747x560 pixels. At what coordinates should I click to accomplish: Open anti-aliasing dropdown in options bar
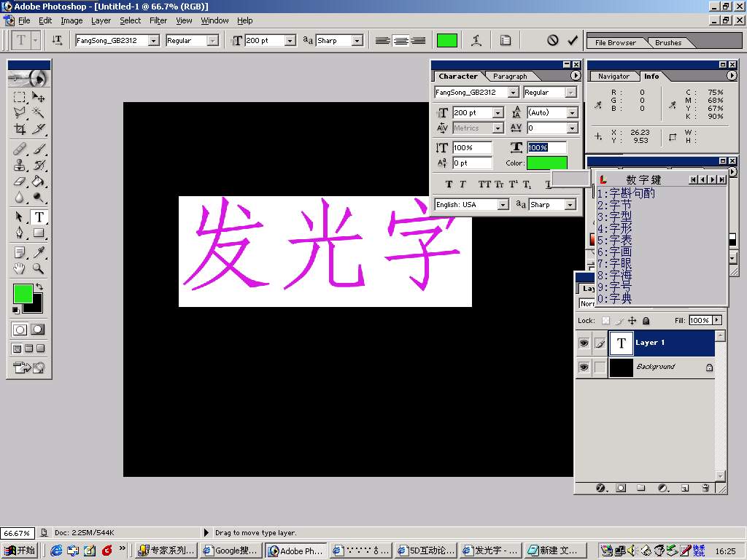click(357, 41)
